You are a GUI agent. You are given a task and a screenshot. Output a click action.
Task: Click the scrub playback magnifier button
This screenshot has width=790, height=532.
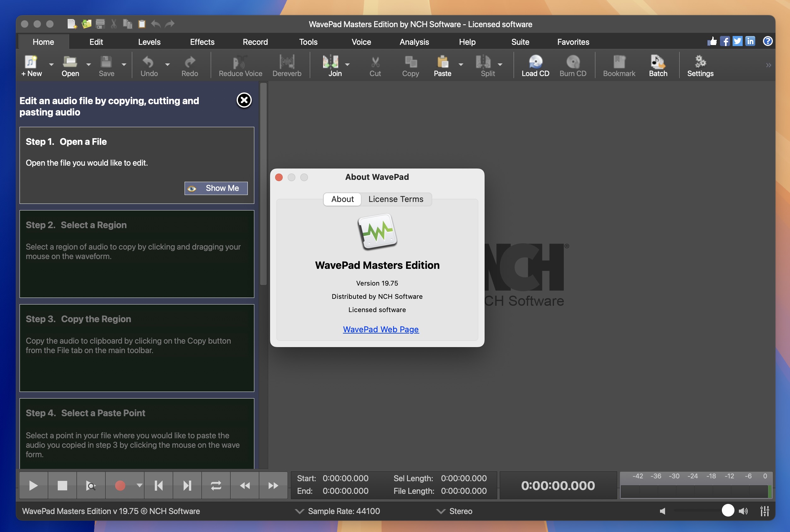91,486
